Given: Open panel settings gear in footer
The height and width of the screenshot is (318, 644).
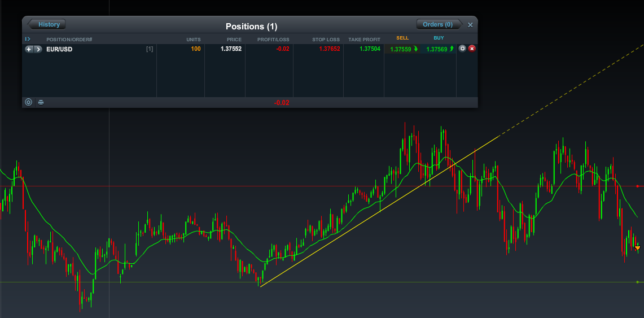Looking at the screenshot, I should pyautogui.click(x=28, y=102).
